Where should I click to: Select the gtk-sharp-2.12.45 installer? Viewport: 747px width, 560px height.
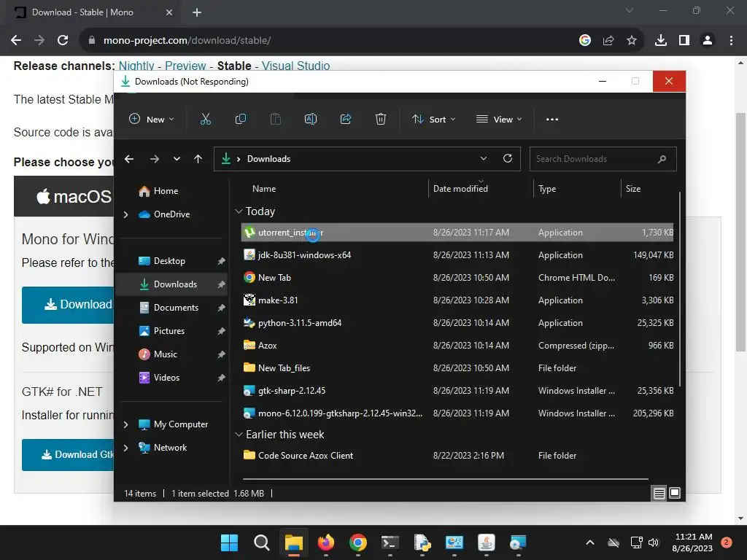click(x=457, y=391)
